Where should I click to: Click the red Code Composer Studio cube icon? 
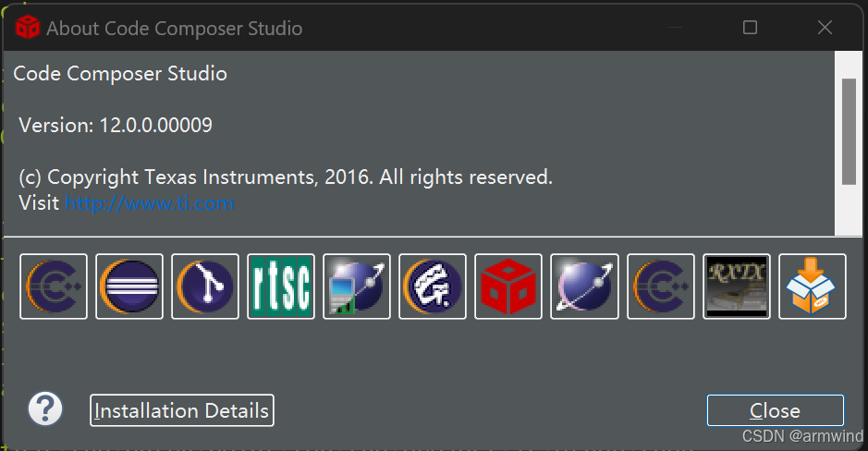(508, 286)
